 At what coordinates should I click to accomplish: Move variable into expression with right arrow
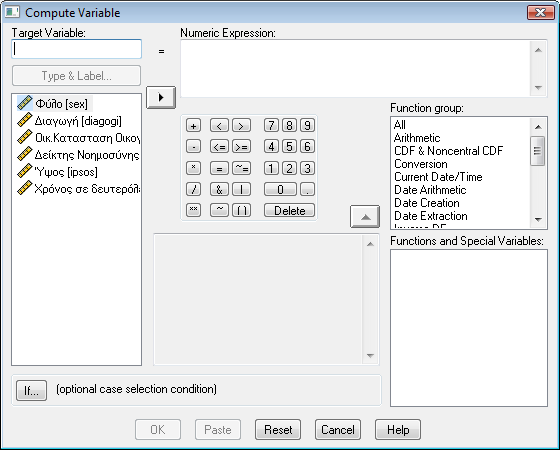coord(161,97)
